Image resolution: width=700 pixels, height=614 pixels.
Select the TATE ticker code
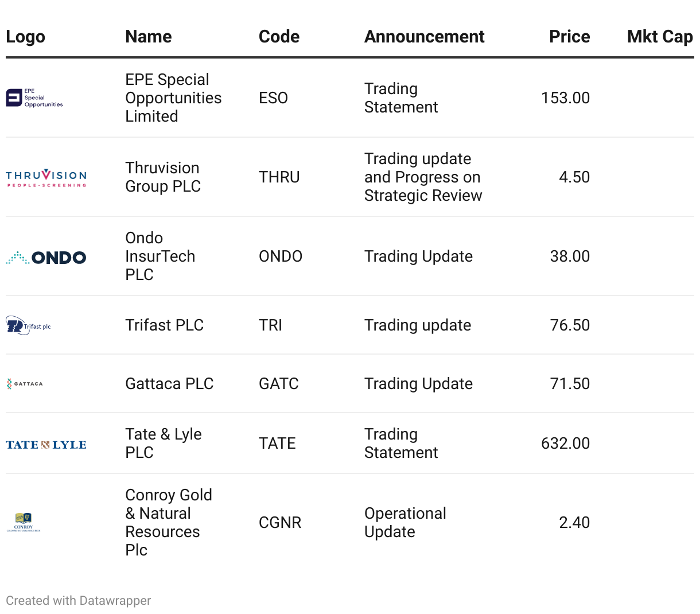coord(277,444)
